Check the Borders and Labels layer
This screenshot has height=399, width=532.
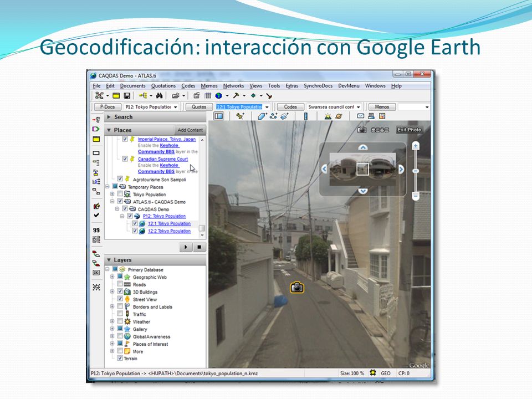[x=120, y=306]
